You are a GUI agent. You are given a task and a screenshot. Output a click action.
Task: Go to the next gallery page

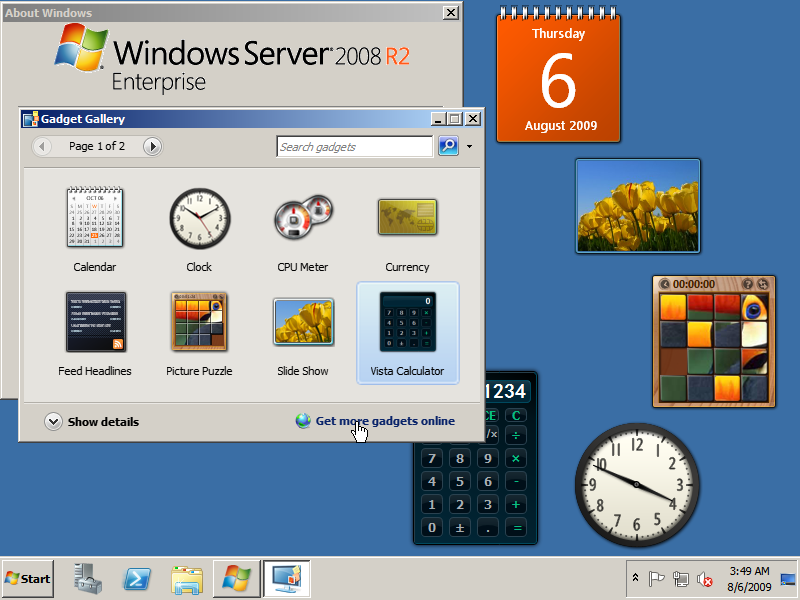click(152, 147)
